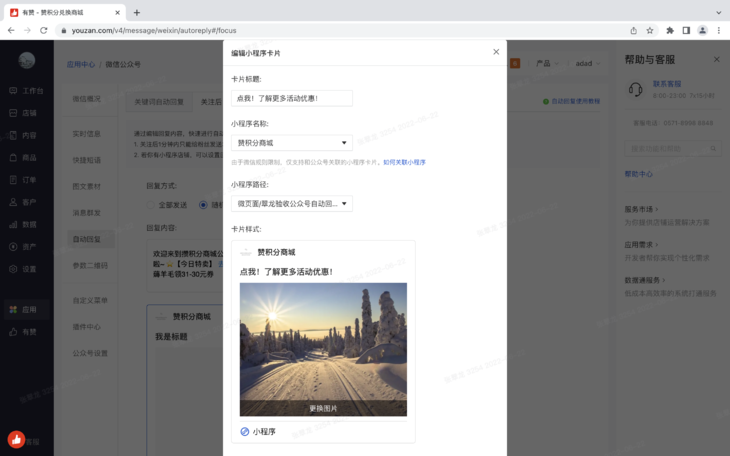Select 自定义菜单 in the side menu

[90, 300]
